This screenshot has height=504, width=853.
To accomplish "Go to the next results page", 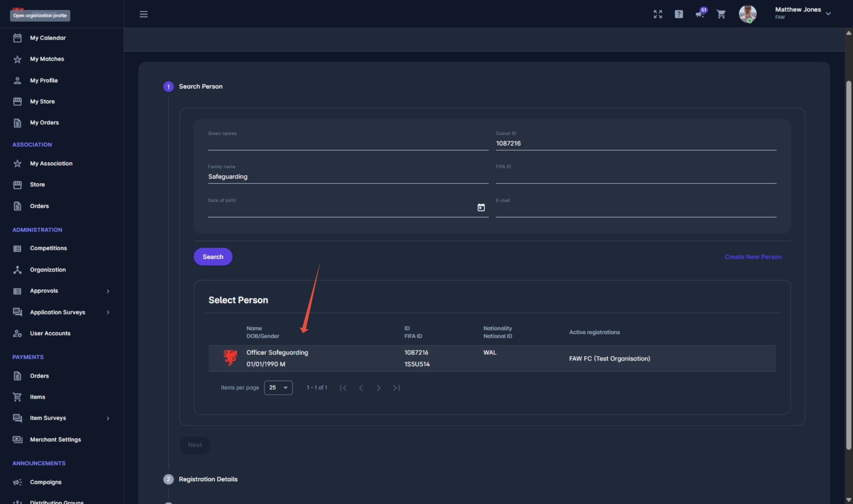I will tap(378, 388).
